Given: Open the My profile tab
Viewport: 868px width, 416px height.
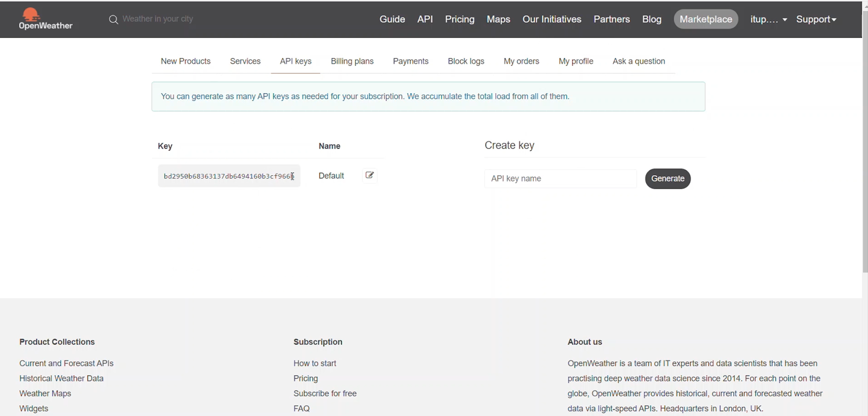Looking at the screenshot, I should pos(576,61).
